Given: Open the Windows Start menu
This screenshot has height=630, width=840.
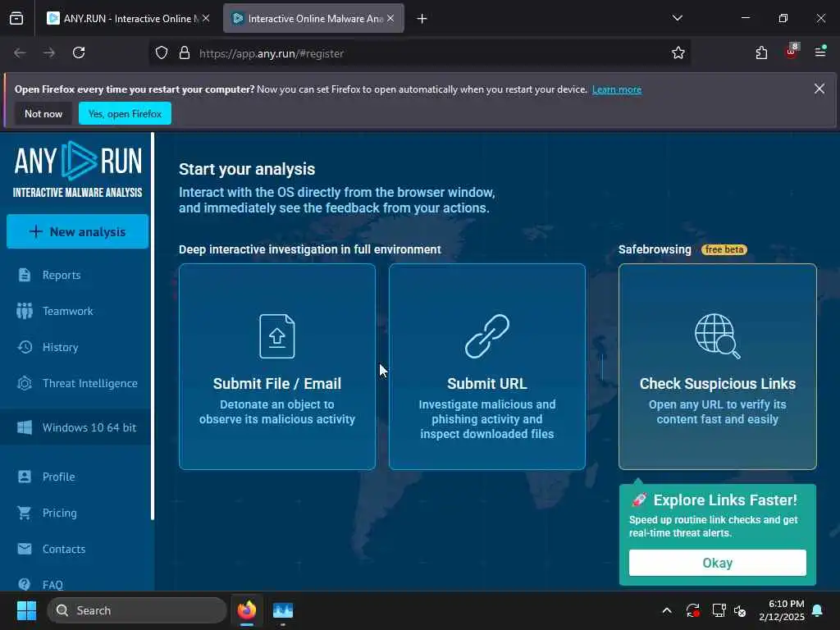Looking at the screenshot, I should point(26,610).
